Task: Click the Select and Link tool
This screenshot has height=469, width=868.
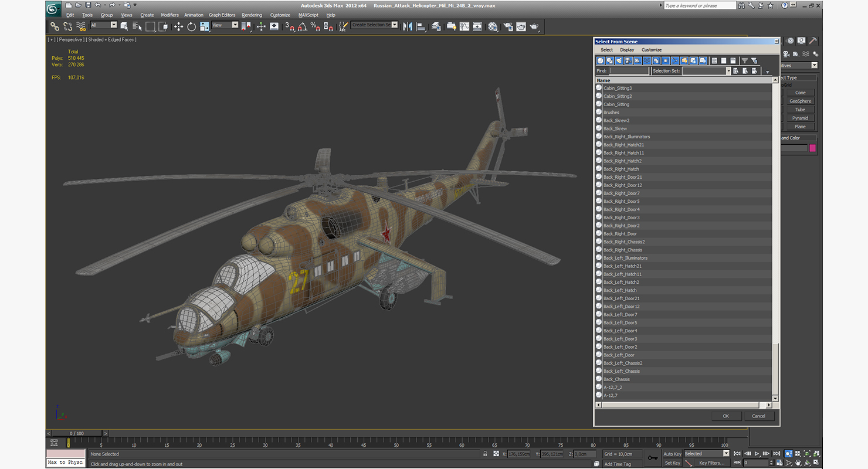Action: coord(55,26)
